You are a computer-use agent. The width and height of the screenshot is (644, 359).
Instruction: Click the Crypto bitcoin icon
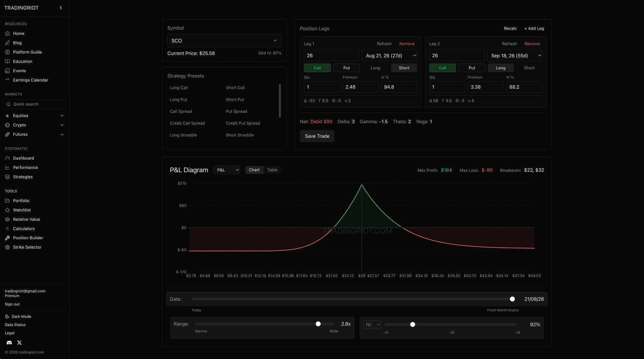[x=7, y=125]
